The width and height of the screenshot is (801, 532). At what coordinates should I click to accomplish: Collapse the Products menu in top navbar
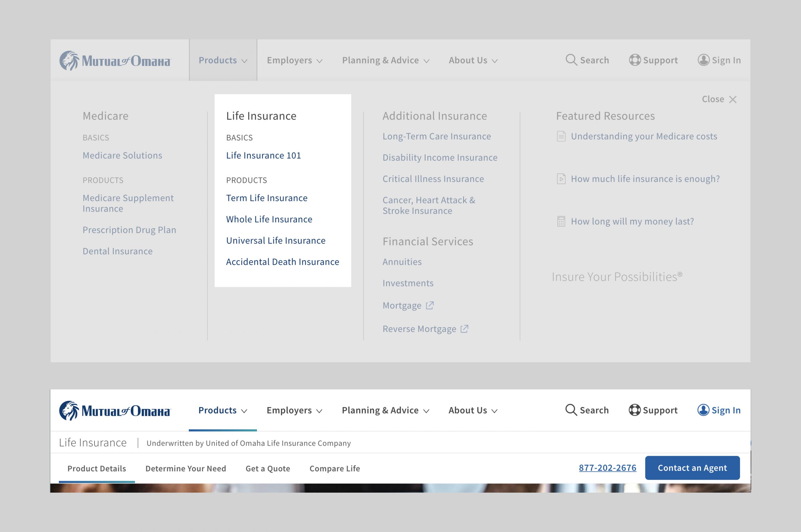tap(223, 60)
